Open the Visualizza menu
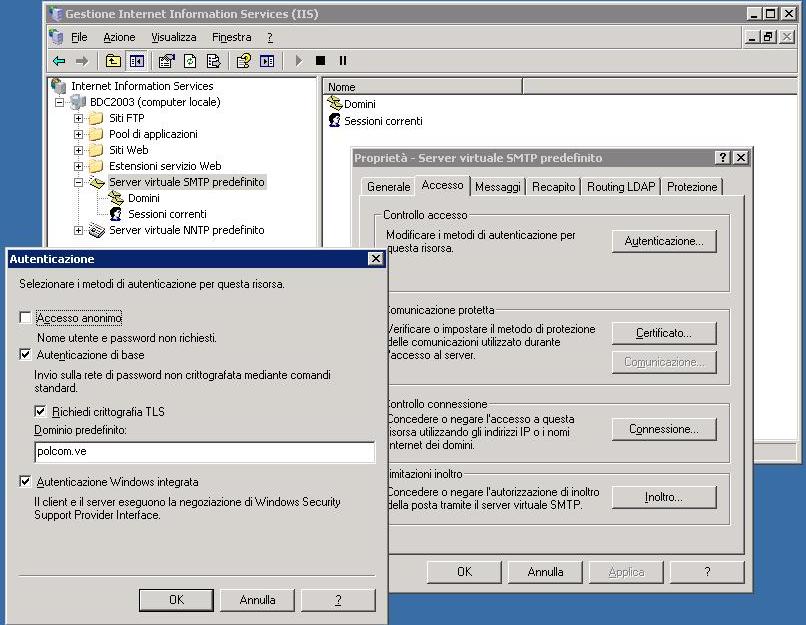 click(x=174, y=37)
